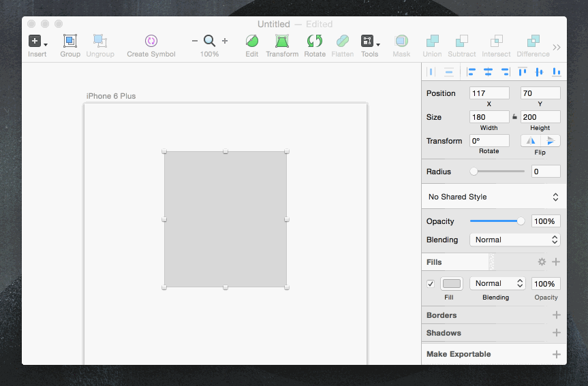Click the fill Opacity percent field
The width and height of the screenshot is (588, 386).
click(546, 284)
